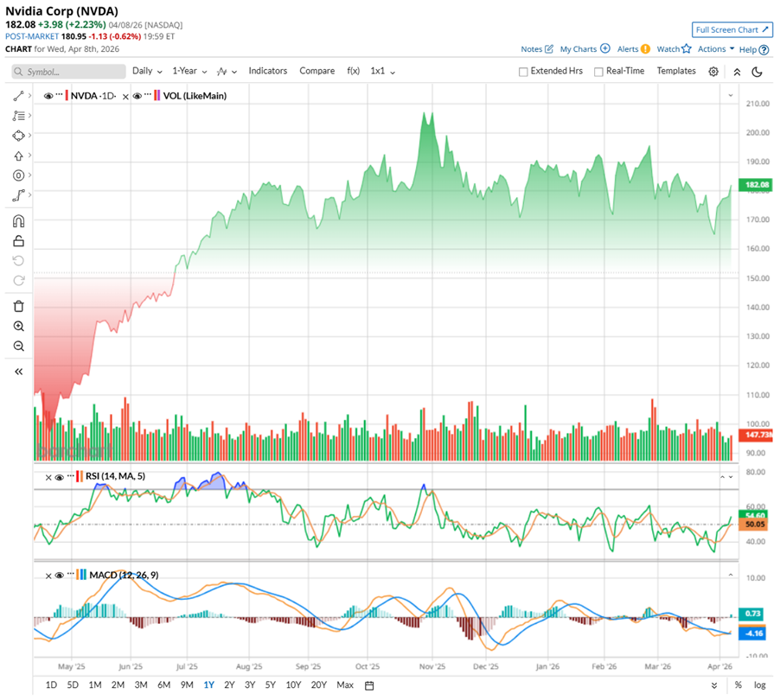The height and width of the screenshot is (700, 780).
Task: Click the collapse header double-up arrows
Action: (737, 72)
